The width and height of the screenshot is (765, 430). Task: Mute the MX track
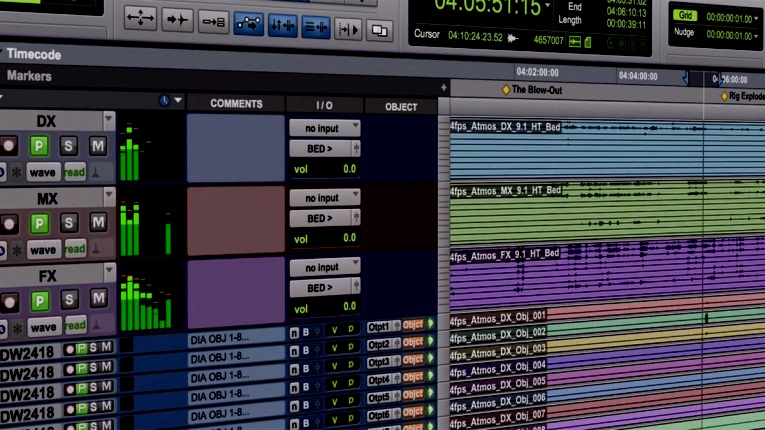click(98, 222)
